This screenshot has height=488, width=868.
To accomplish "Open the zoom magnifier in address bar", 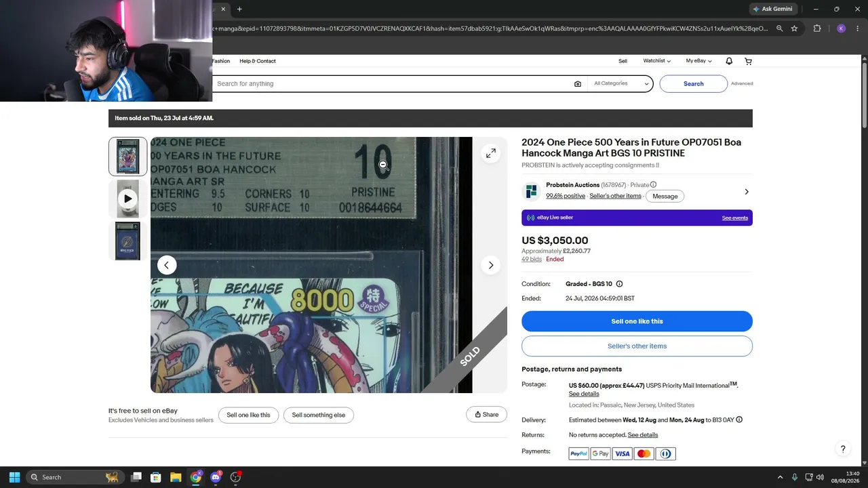I will pos(780,28).
